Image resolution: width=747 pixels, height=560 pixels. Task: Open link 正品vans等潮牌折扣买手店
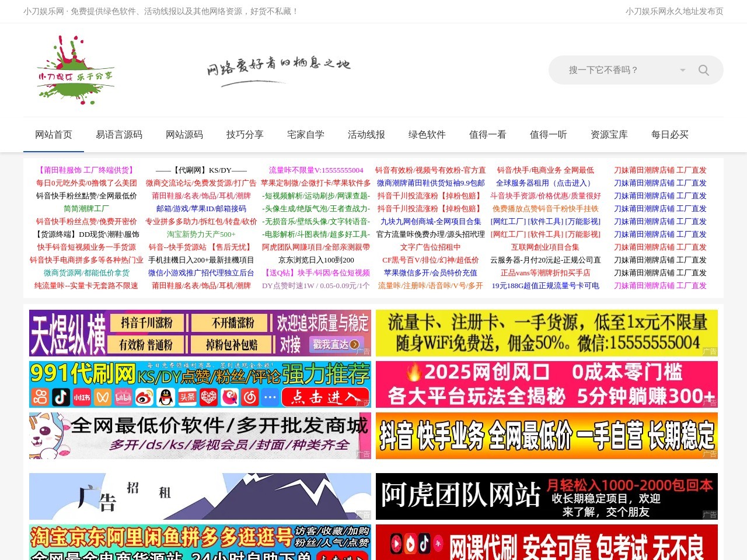546,273
